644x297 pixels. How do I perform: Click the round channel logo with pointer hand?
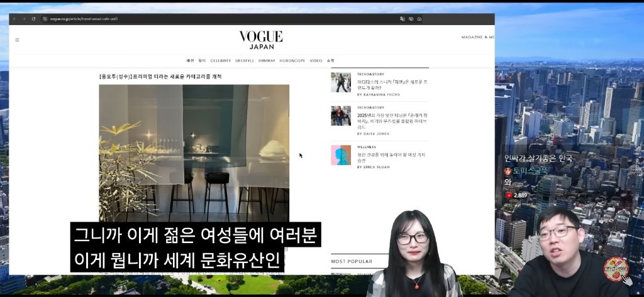[616, 269]
